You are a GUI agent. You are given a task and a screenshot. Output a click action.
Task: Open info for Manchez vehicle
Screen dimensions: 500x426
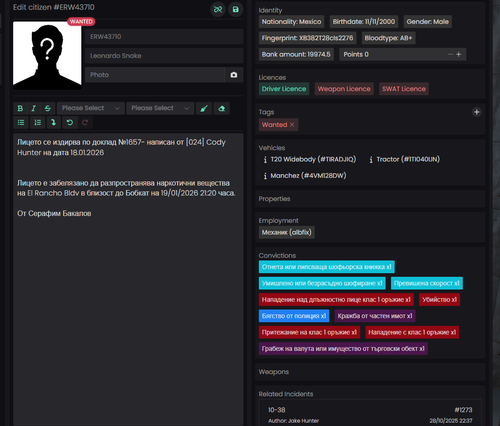pyautogui.click(x=265, y=176)
